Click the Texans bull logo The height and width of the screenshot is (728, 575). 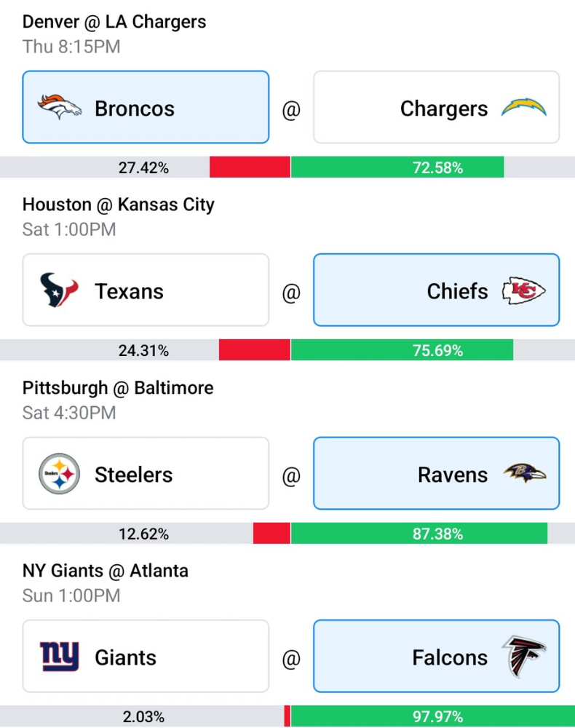(x=59, y=290)
